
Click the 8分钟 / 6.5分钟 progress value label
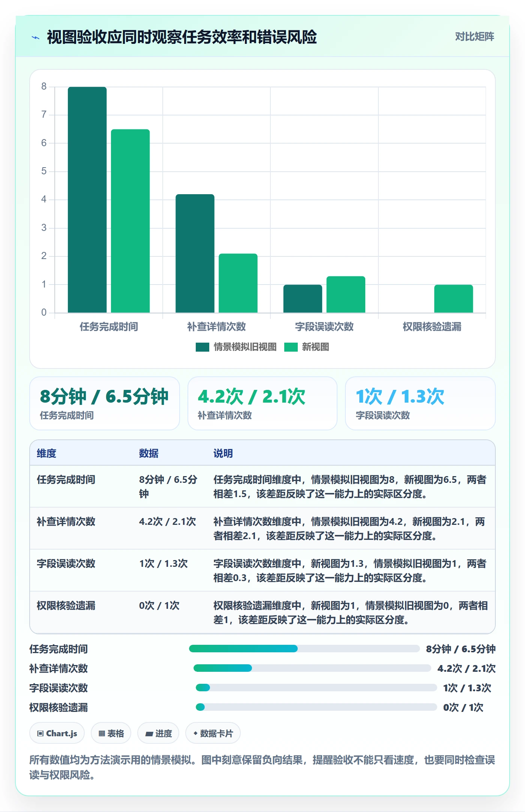461,649
